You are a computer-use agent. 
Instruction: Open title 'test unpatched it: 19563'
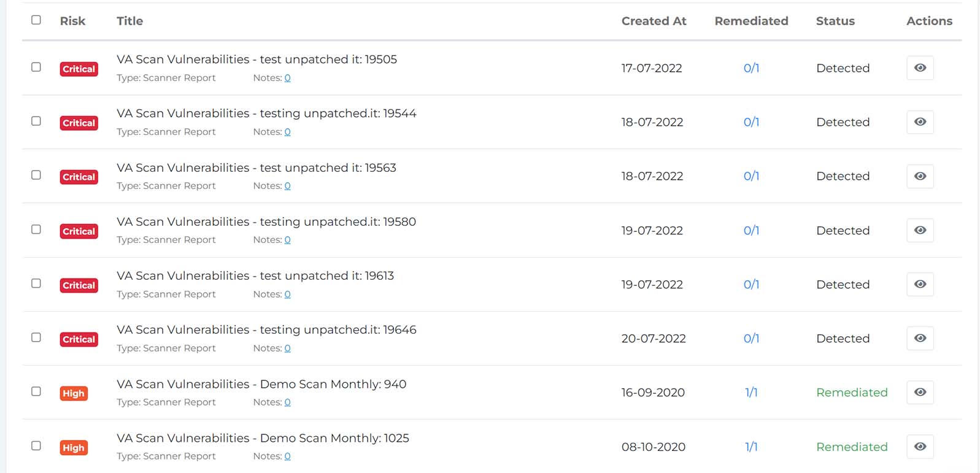tap(257, 167)
